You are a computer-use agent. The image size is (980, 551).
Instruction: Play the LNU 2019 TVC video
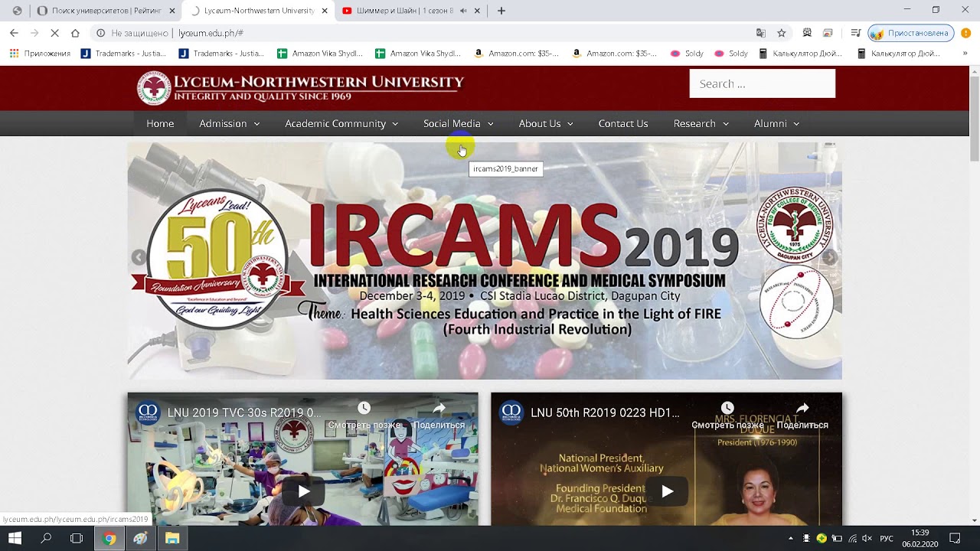click(303, 491)
